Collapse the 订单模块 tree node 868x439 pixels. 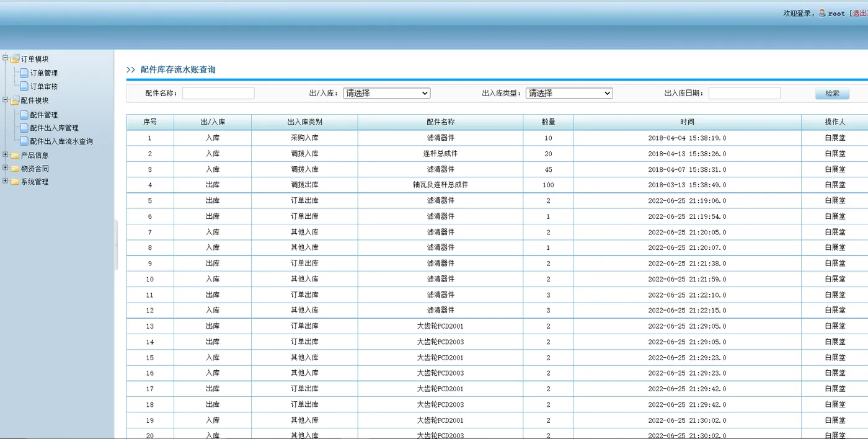click(x=6, y=58)
